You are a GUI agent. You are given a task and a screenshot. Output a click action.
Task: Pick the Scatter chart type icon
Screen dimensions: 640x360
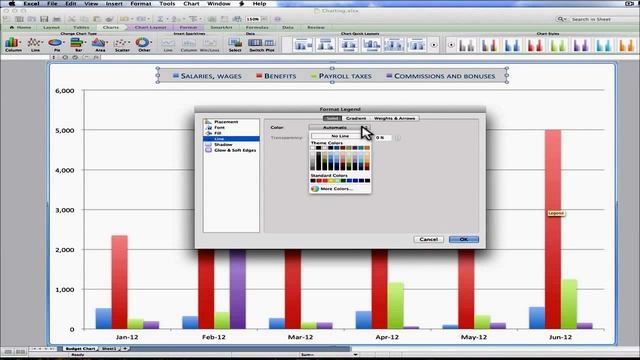[121, 42]
